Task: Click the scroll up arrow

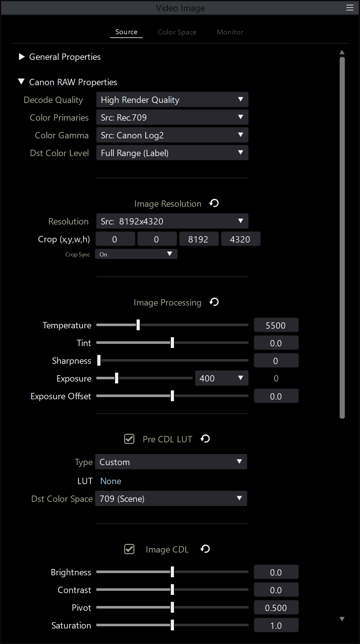Action: pos(342,52)
